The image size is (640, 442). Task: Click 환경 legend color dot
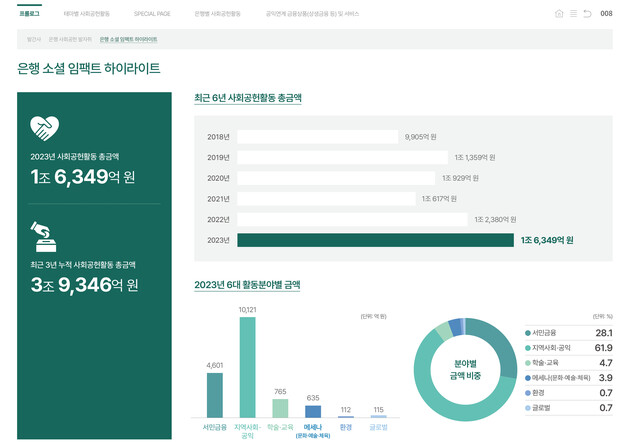click(527, 393)
